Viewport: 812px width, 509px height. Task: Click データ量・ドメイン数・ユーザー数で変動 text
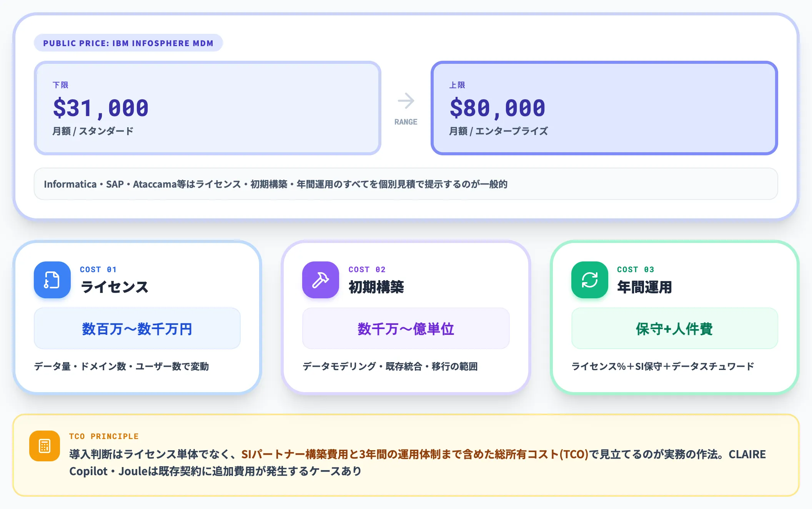click(x=121, y=366)
